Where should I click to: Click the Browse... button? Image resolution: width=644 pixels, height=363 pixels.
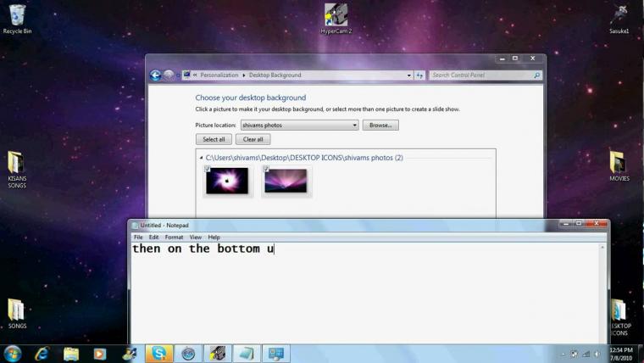click(380, 125)
